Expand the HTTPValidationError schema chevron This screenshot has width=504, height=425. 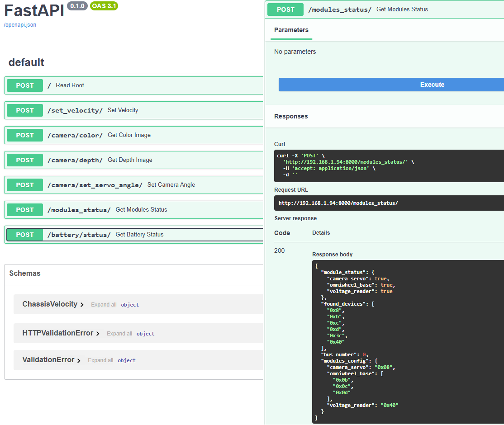coord(98,334)
